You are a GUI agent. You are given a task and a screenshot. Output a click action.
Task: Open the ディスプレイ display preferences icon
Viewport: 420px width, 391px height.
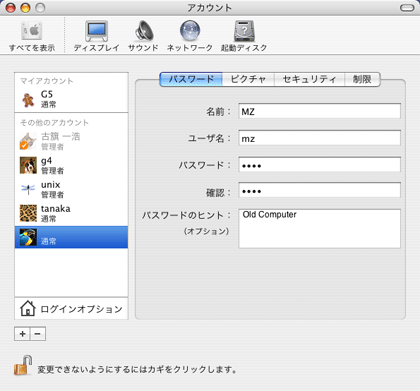(96, 36)
